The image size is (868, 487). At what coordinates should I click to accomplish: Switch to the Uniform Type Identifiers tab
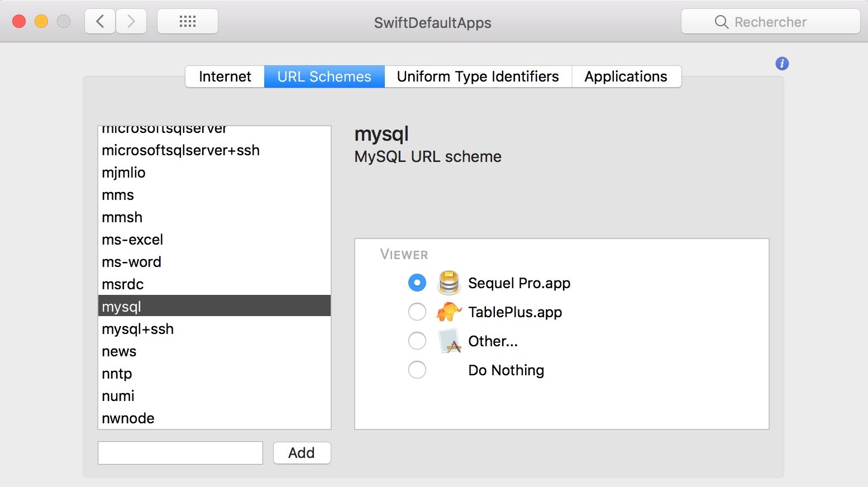pyautogui.click(x=478, y=77)
